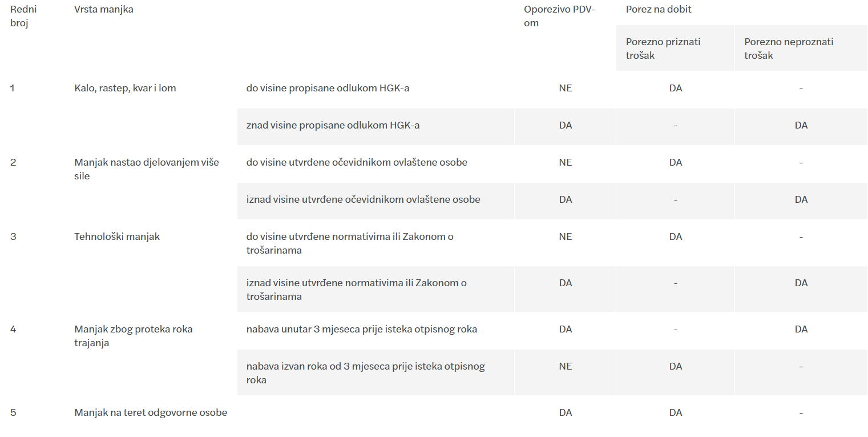Select the "Porezno priznati trošak" subheader cell
This screenshot has height=437, width=868.
pos(663,49)
